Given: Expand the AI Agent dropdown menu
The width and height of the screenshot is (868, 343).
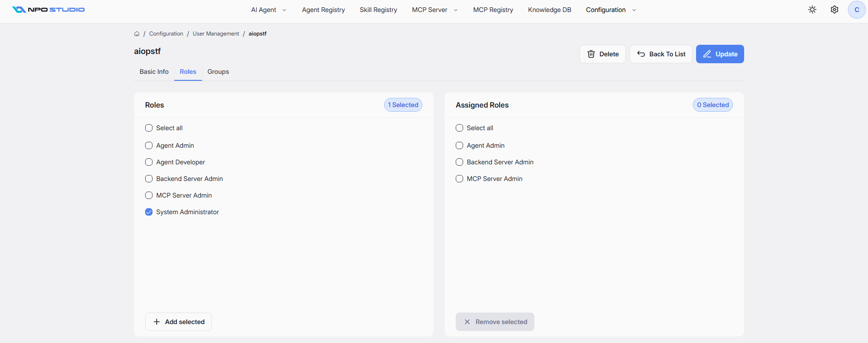Looking at the screenshot, I should point(269,10).
